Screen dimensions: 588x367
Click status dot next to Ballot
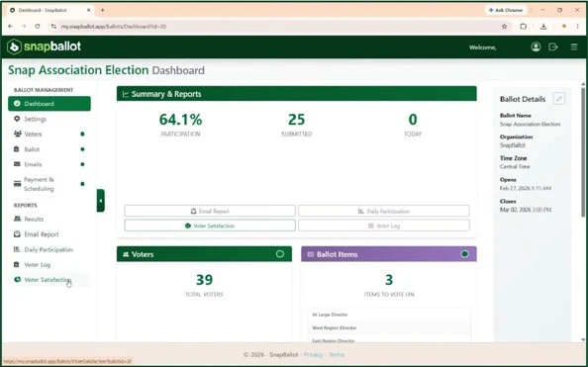pyautogui.click(x=82, y=149)
